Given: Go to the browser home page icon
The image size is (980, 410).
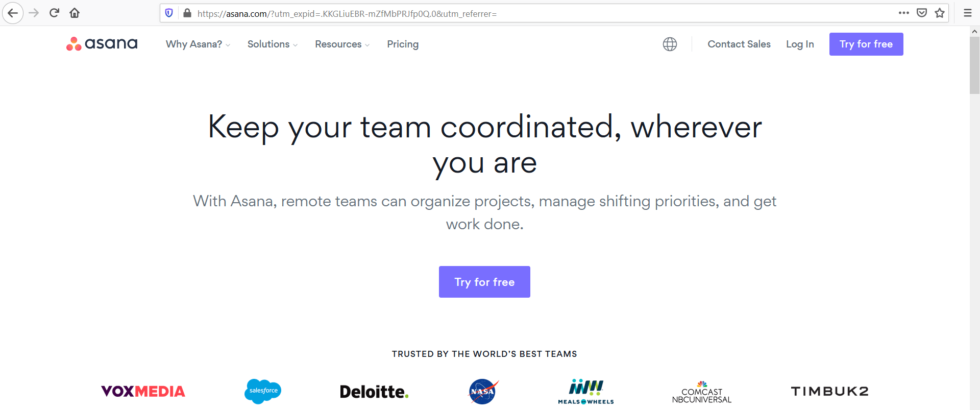Looking at the screenshot, I should (75, 13).
